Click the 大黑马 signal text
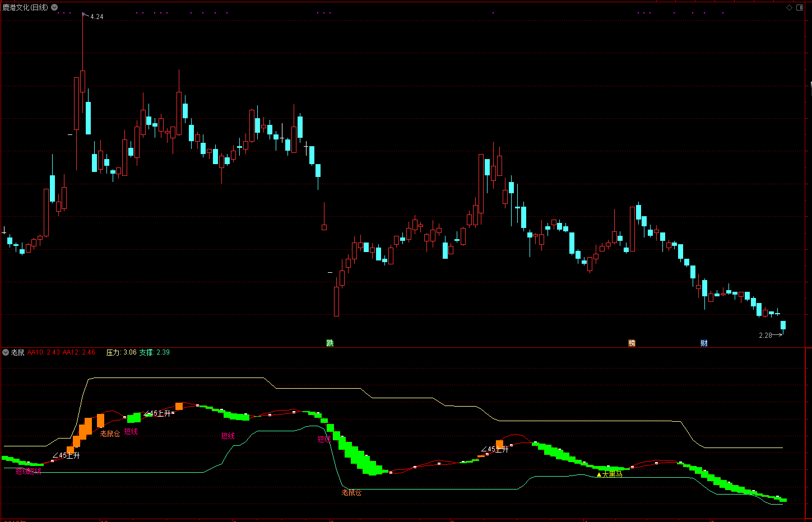The width and height of the screenshot is (812, 522). (612, 474)
